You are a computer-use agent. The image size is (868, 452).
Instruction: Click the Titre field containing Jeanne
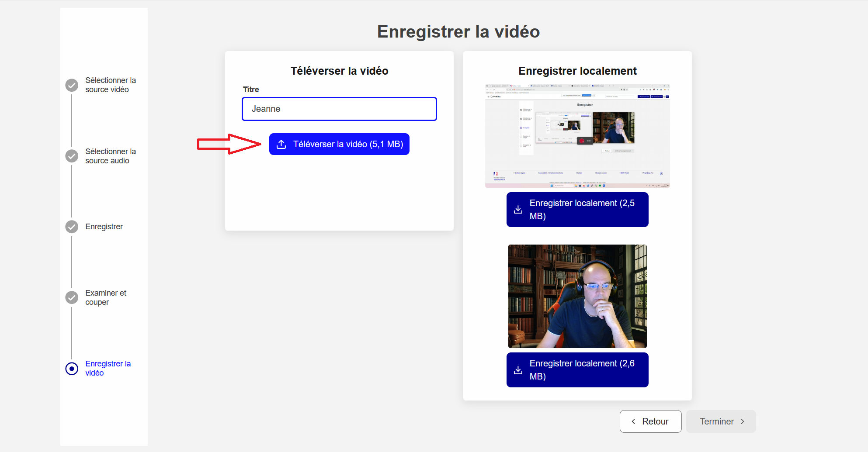(339, 109)
